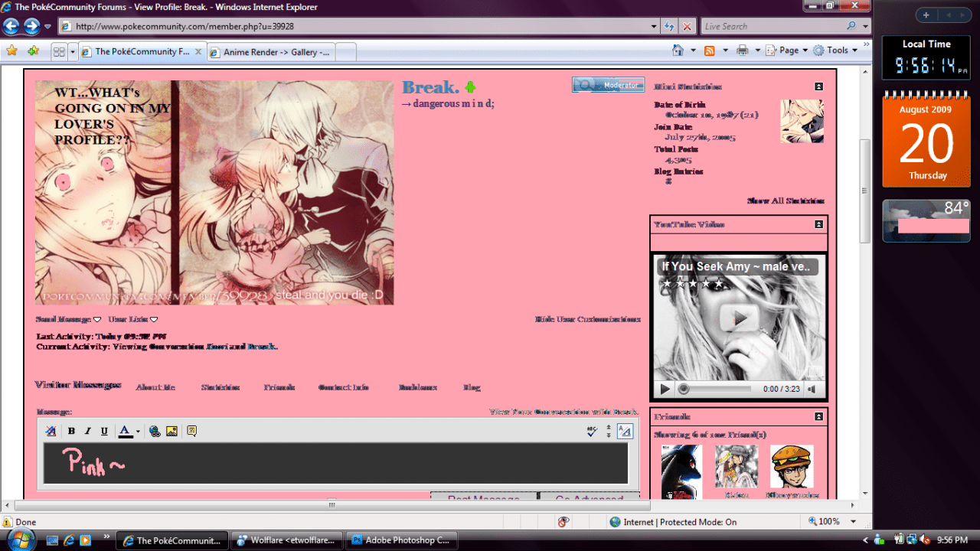Switch the editor mode with the A/A icon
The image size is (980, 551).
(x=625, y=431)
